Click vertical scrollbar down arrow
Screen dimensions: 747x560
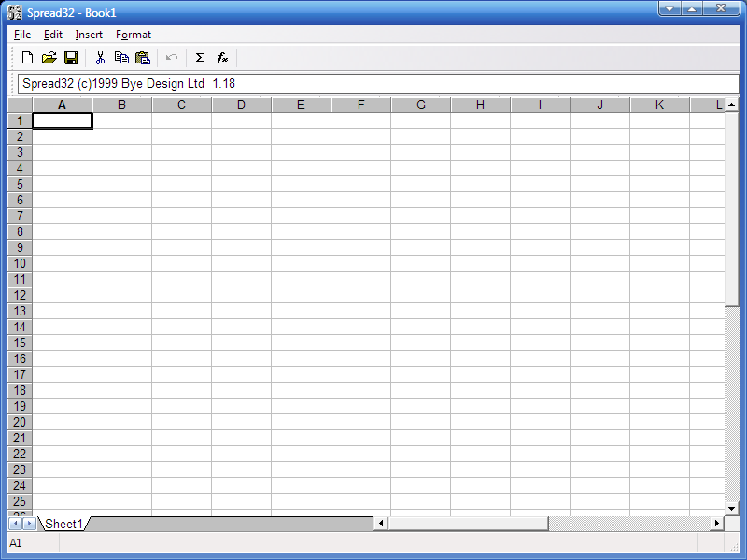732,509
